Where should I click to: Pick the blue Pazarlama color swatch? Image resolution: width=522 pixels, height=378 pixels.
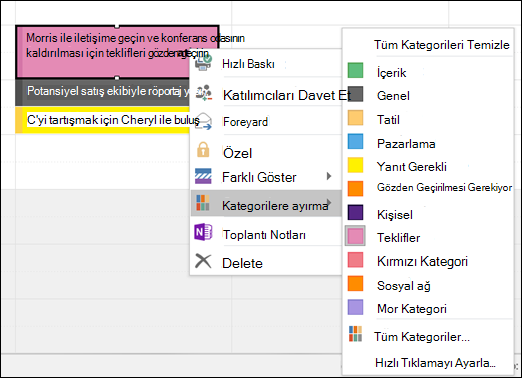tap(355, 141)
